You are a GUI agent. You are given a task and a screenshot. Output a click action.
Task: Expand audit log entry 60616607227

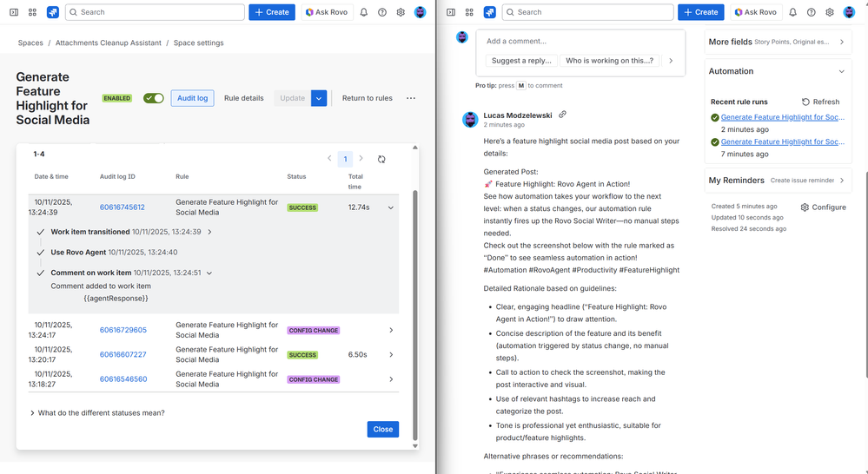click(x=391, y=354)
